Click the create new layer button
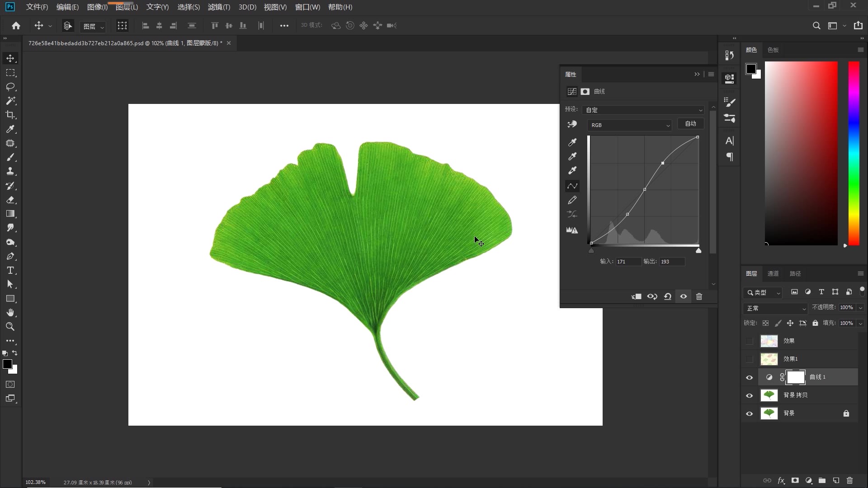This screenshot has height=488, width=868. point(836,480)
